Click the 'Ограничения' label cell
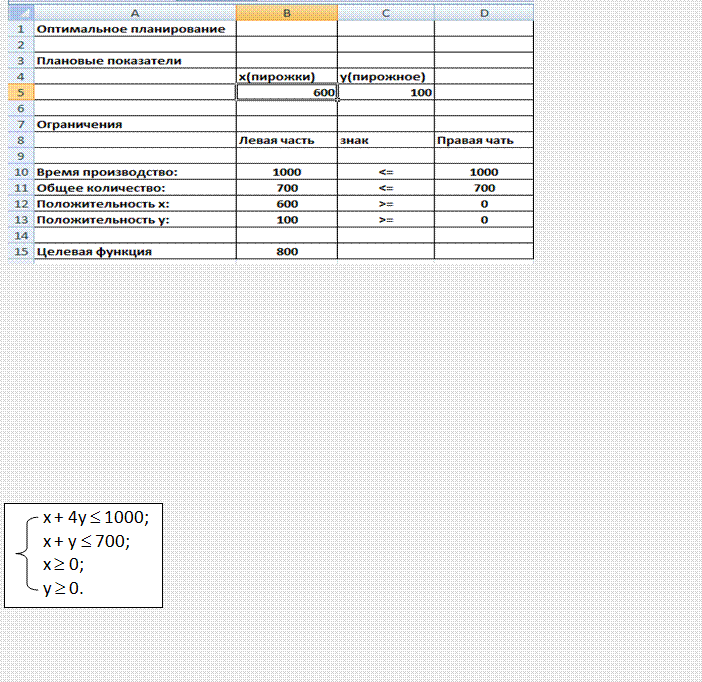The width and height of the screenshot is (702, 682). pos(135,124)
